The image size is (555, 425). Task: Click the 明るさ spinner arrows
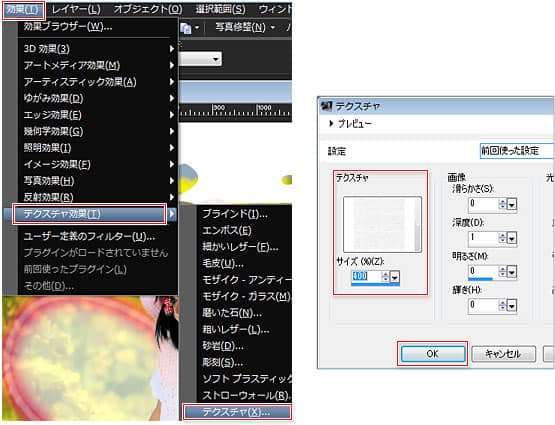tap(502, 272)
